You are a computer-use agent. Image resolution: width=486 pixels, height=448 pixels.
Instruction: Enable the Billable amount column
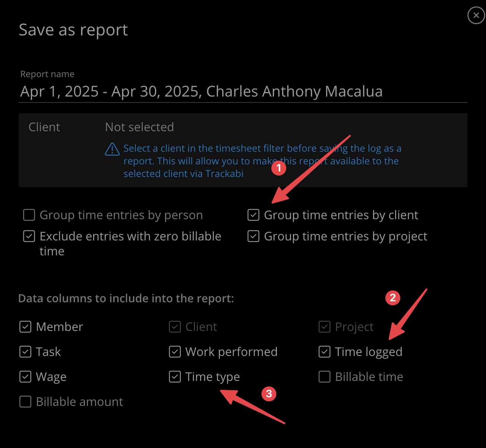[x=25, y=402]
